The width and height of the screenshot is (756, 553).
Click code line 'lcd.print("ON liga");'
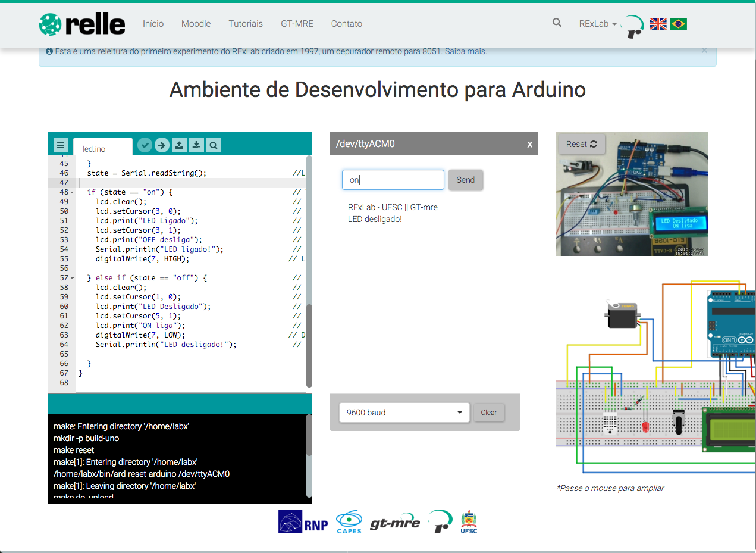(140, 326)
